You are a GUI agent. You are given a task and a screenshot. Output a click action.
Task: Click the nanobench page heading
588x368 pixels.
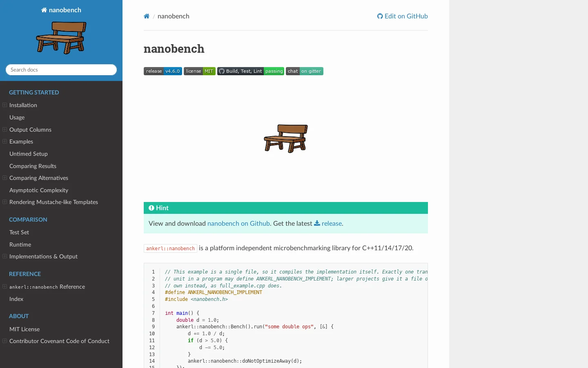(x=174, y=49)
